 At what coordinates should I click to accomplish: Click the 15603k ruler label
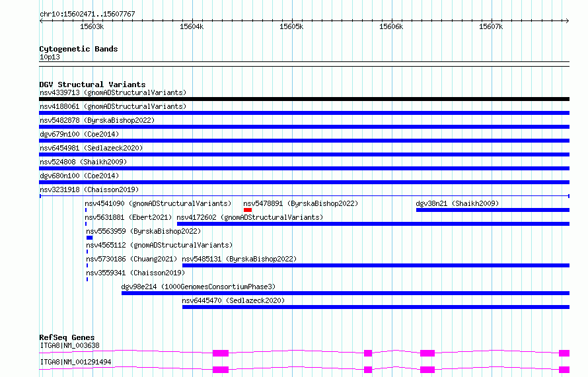pyautogui.click(x=92, y=26)
